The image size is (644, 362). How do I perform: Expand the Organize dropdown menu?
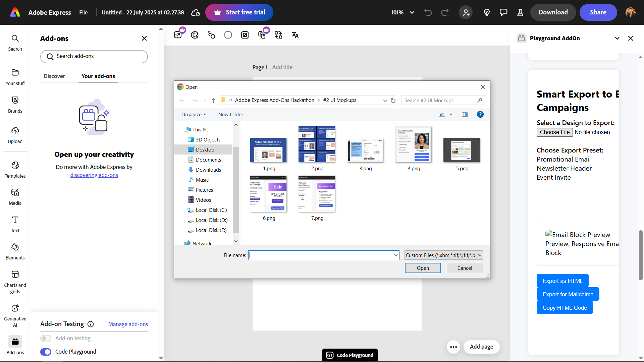(x=194, y=114)
